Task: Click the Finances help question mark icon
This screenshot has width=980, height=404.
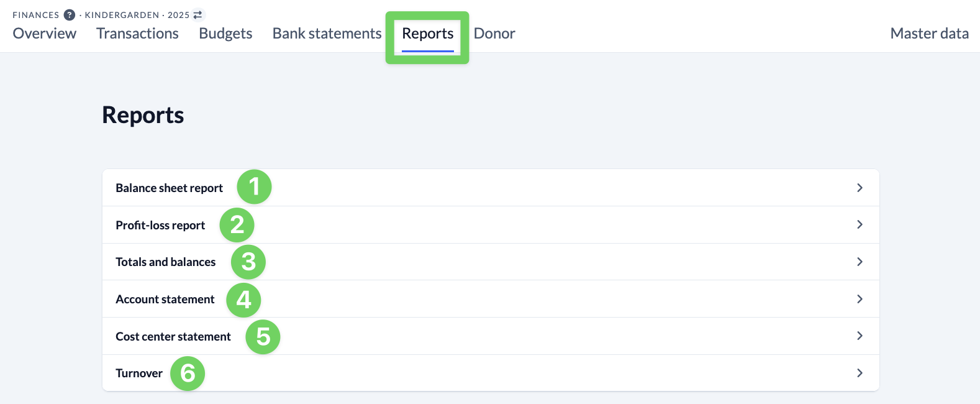Action: (70, 15)
